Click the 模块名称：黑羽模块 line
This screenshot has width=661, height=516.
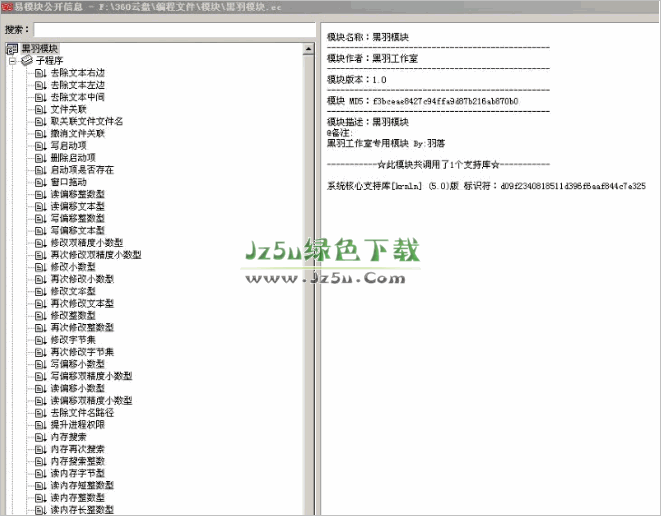point(368,37)
